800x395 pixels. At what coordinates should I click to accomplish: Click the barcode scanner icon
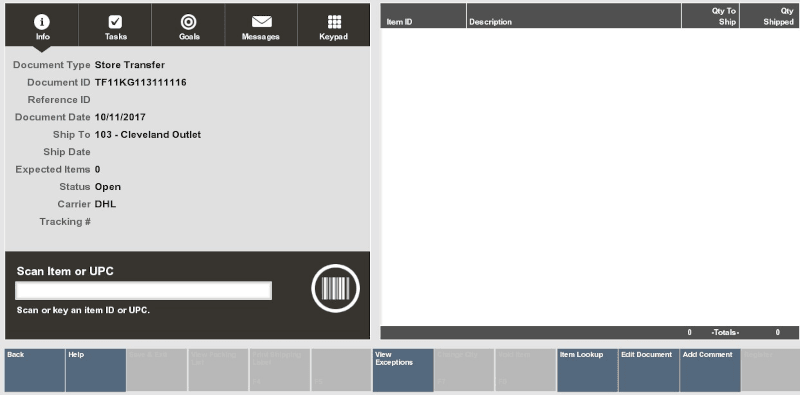(335, 288)
